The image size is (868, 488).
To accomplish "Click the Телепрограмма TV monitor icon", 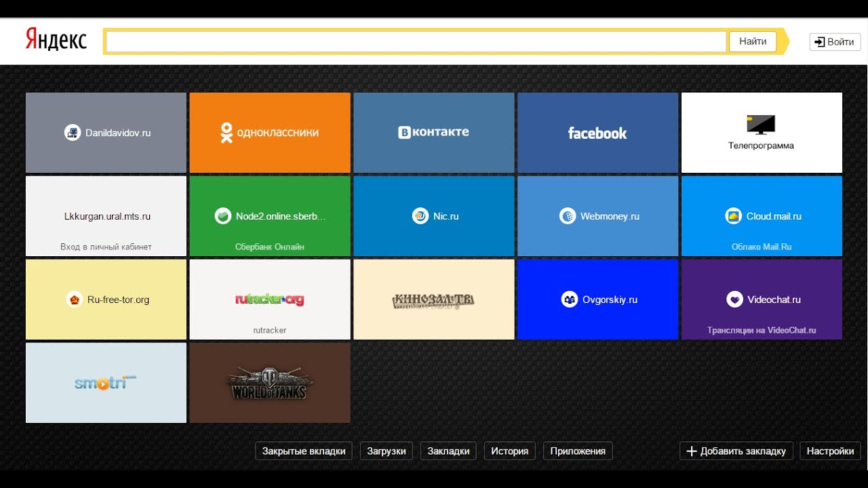I will (x=761, y=125).
